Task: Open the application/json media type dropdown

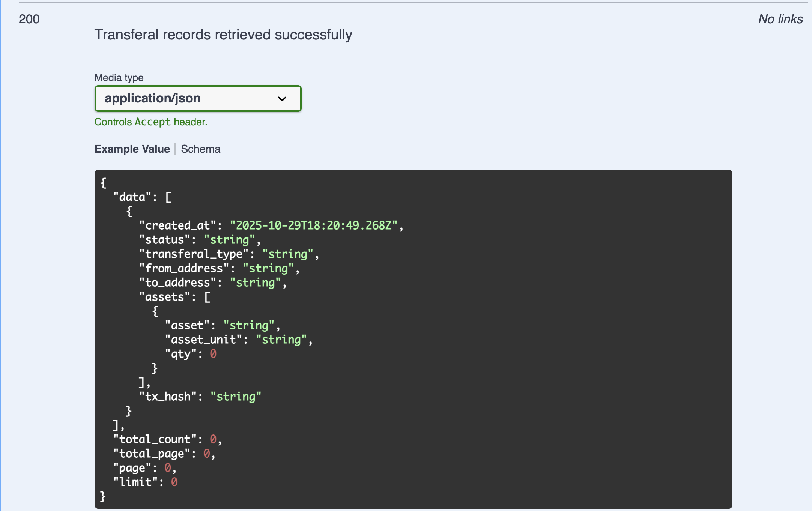Action: click(x=197, y=99)
